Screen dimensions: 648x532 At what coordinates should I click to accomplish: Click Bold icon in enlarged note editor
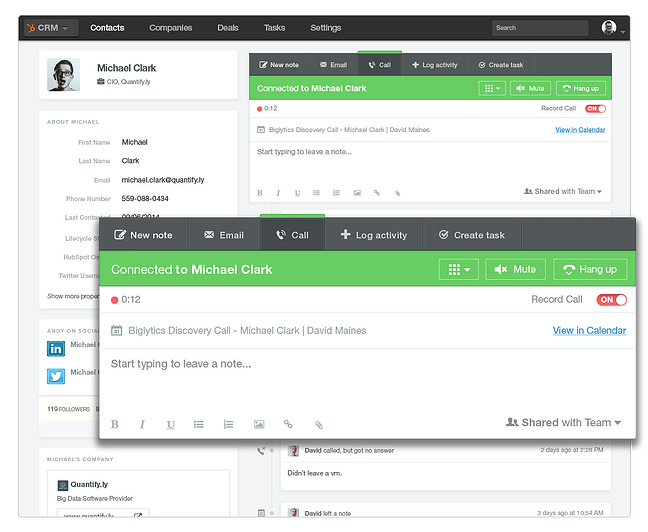pos(114,424)
